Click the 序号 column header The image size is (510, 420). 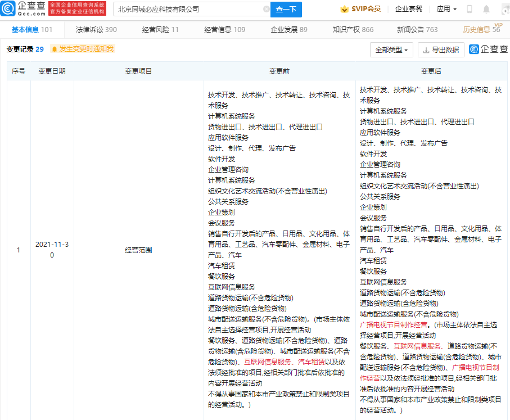[x=19, y=71]
